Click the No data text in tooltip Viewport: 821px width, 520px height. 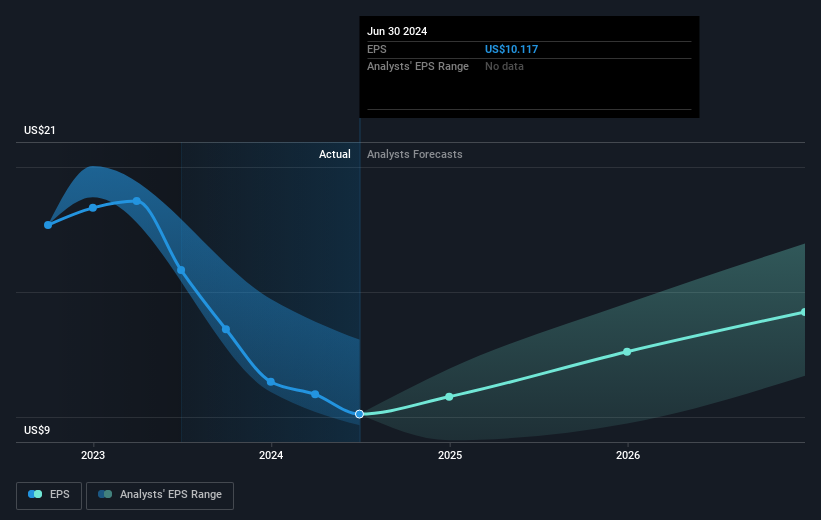504,67
